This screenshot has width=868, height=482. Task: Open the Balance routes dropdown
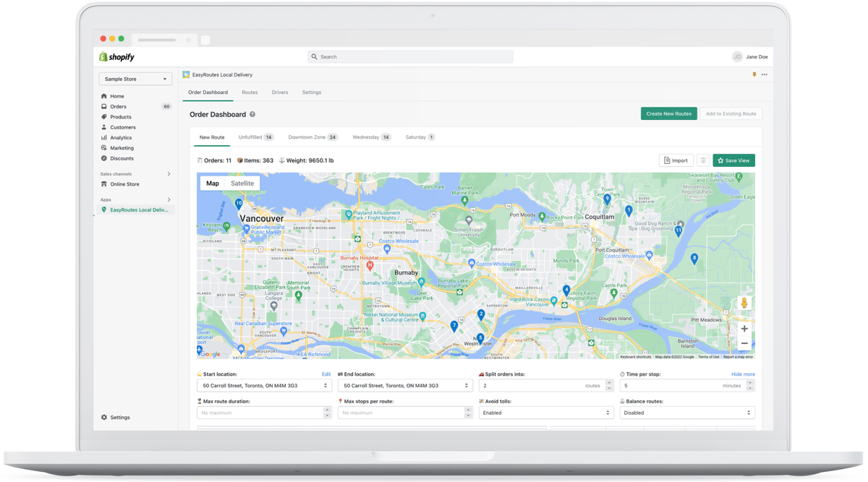686,413
